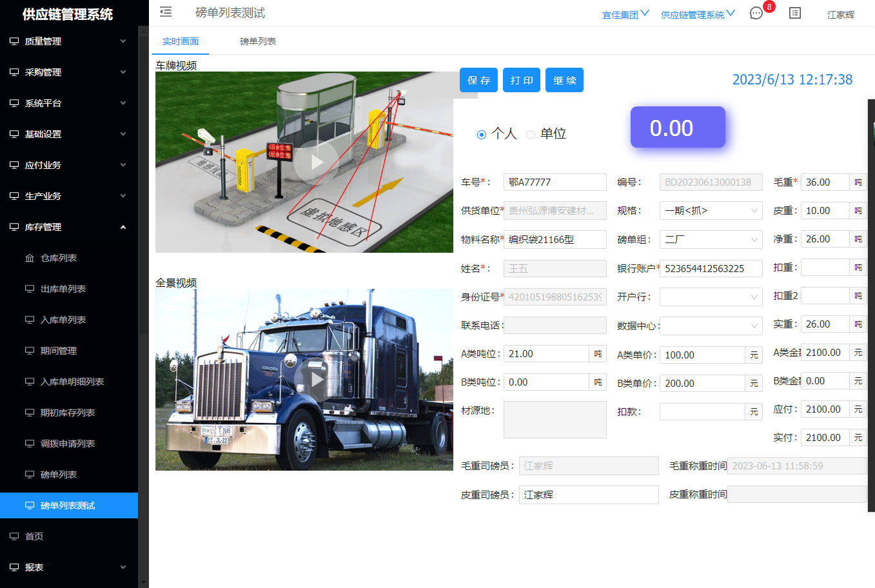Open 仓库列表 warehouse icon item

58,258
